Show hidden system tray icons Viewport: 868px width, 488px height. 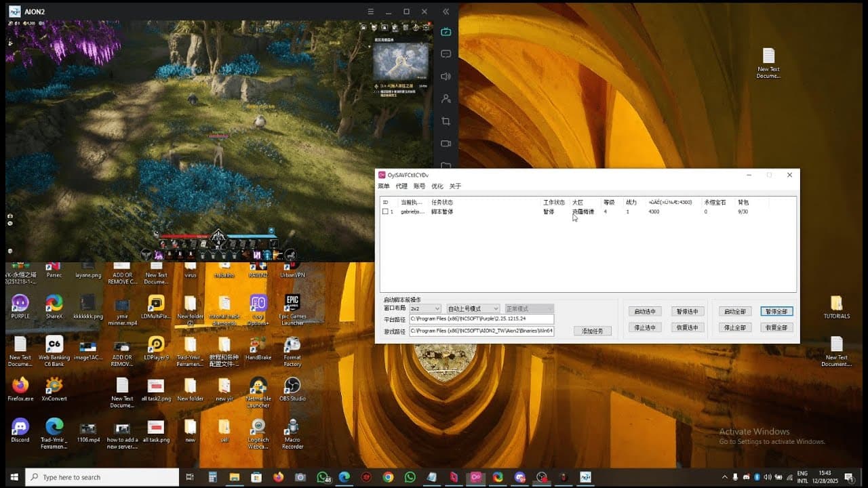click(725, 477)
